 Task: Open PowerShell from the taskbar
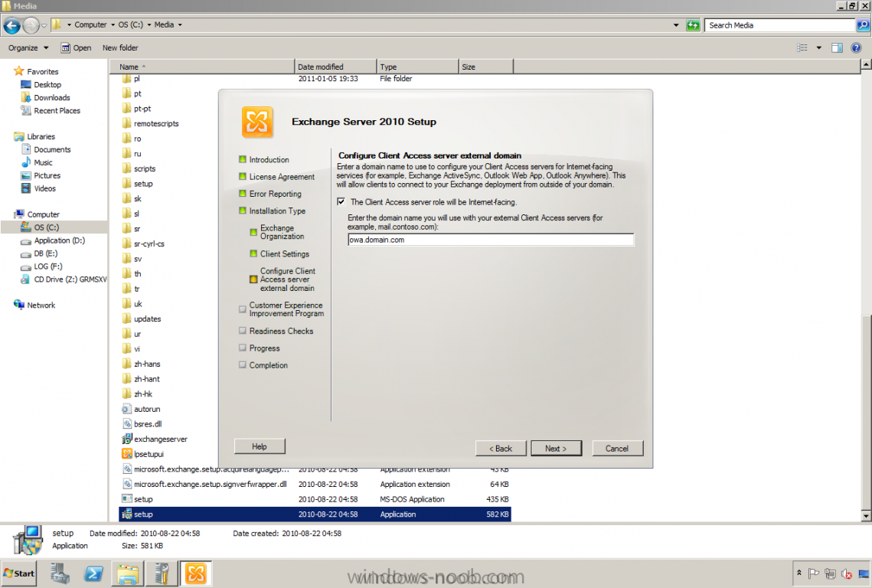(x=93, y=573)
